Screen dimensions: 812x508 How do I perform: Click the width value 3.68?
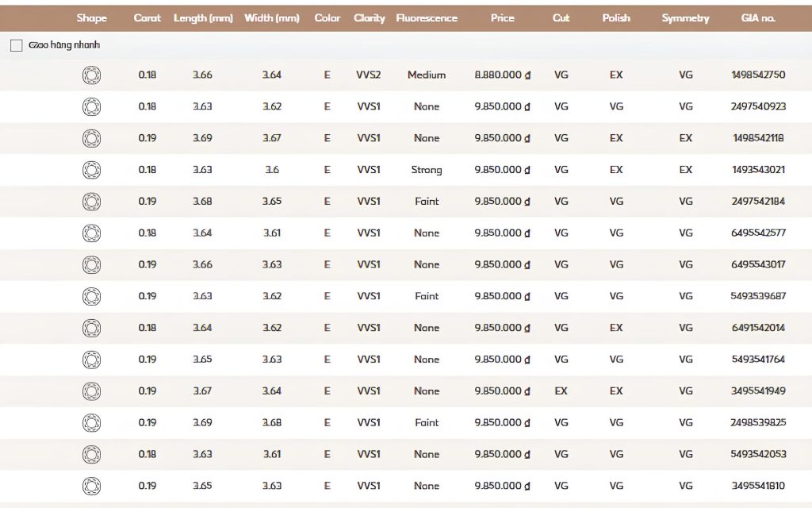pos(272,422)
